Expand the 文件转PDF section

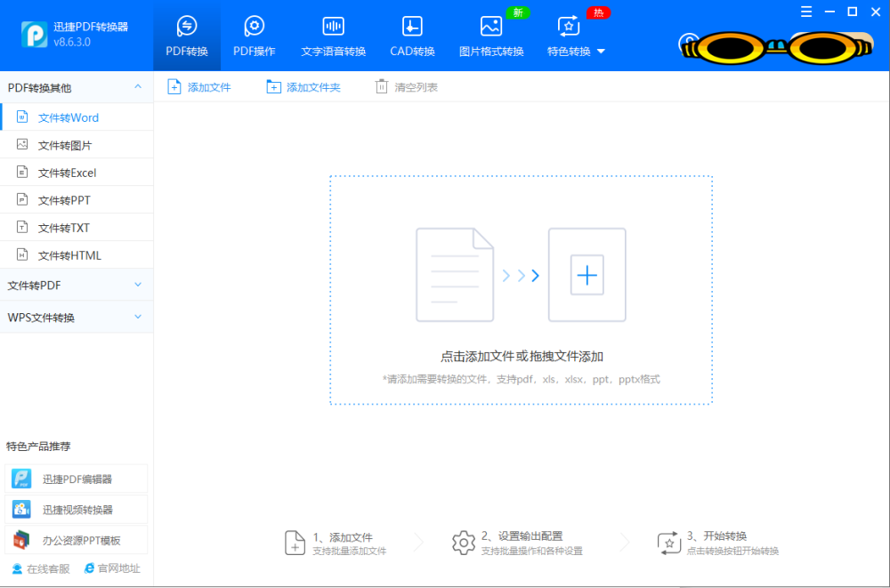click(x=77, y=285)
